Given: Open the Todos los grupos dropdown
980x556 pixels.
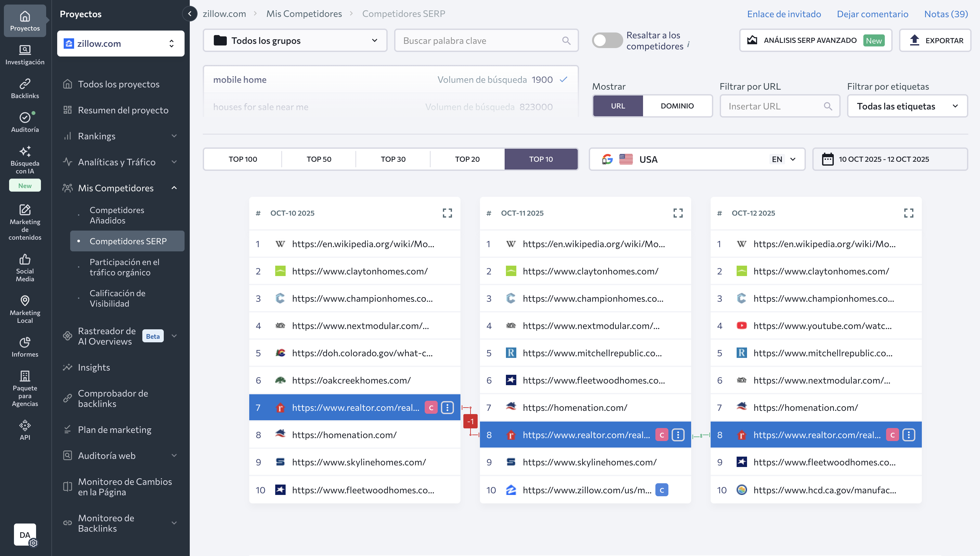Looking at the screenshot, I should pyautogui.click(x=295, y=41).
